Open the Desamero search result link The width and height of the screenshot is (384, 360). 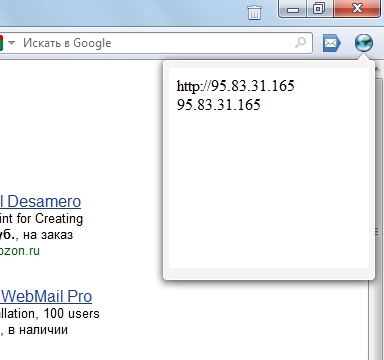click(40, 202)
